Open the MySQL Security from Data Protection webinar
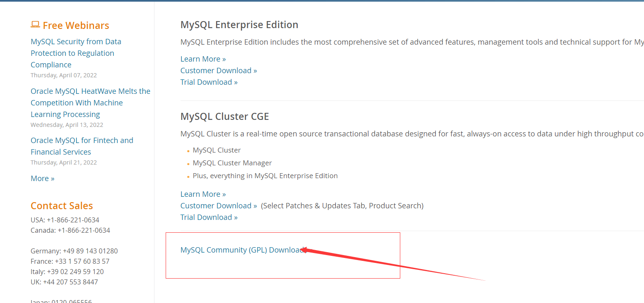This screenshot has width=644, height=303. (76, 53)
